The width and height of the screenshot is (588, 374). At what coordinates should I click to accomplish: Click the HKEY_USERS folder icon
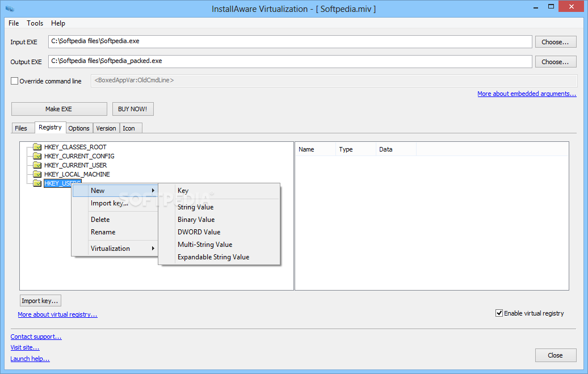point(37,183)
